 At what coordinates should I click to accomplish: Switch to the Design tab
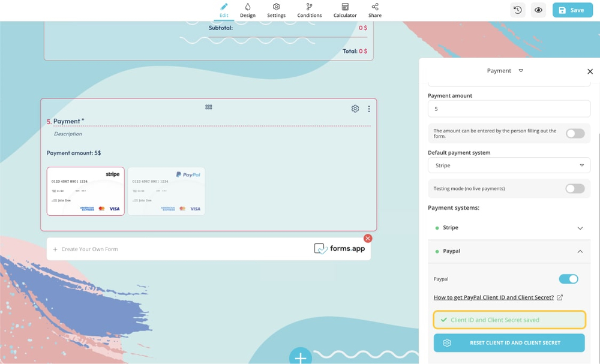248,10
